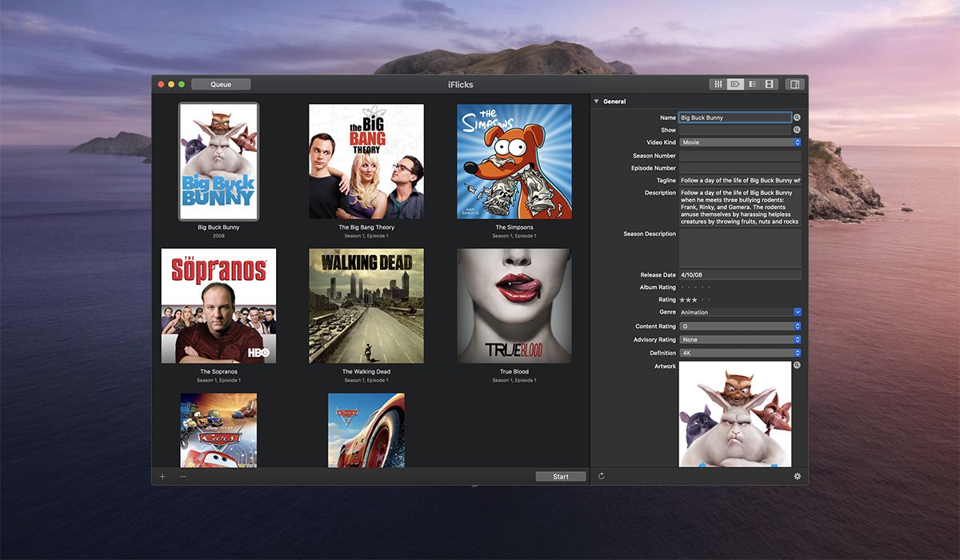This screenshot has height=560, width=960.
Task: Search metadata by Name magnifier icon
Action: pyautogui.click(x=797, y=118)
